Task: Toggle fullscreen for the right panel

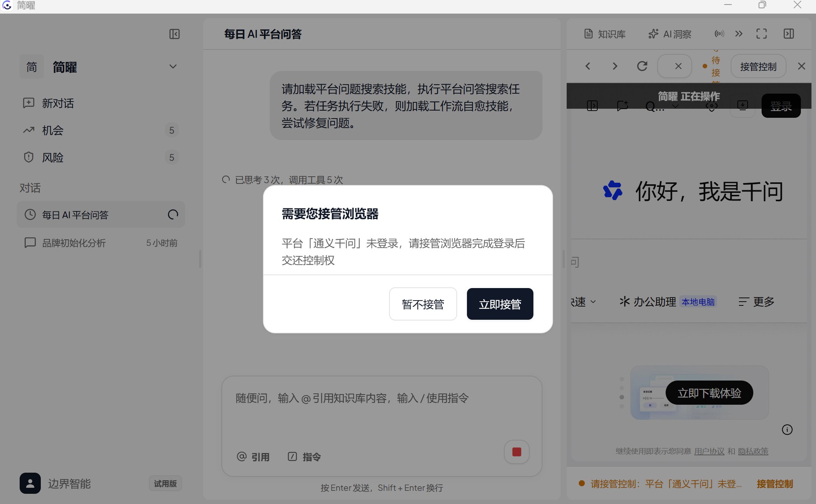Action: pos(761,34)
